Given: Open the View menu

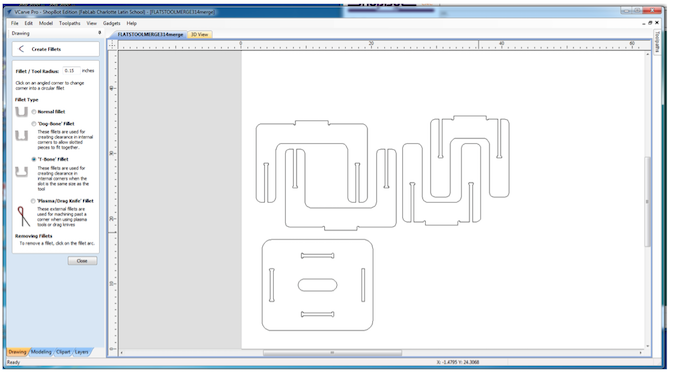Looking at the screenshot, I should pos(91,23).
